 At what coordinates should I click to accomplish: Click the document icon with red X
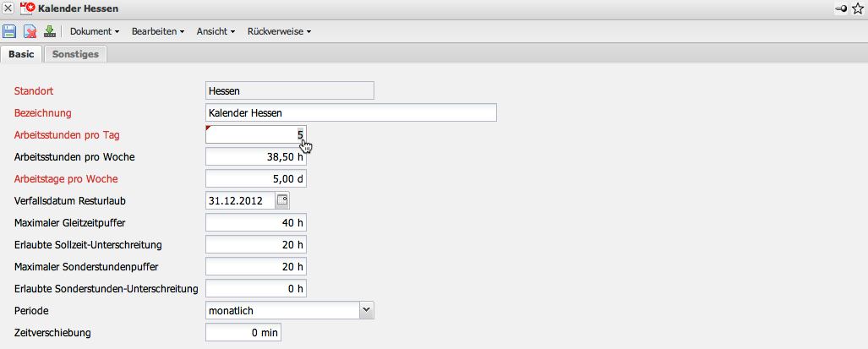click(x=30, y=32)
